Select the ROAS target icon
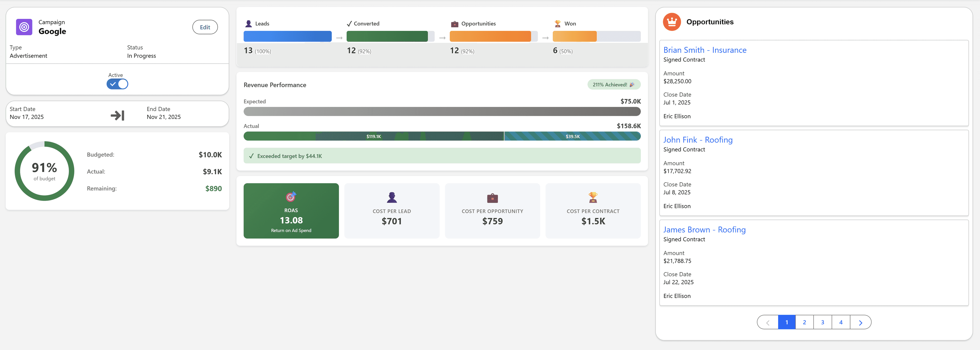 coord(291,197)
